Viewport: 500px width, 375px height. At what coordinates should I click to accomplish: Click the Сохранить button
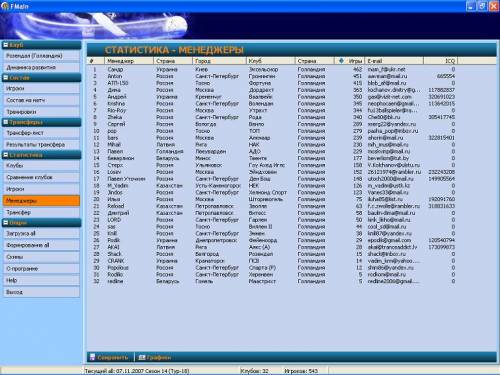click(110, 357)
